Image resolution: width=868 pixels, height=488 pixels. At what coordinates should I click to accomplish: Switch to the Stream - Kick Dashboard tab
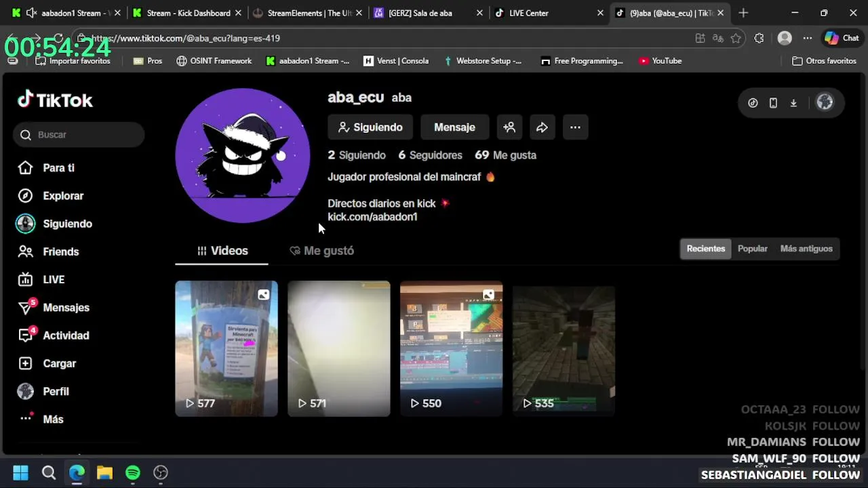189,13
